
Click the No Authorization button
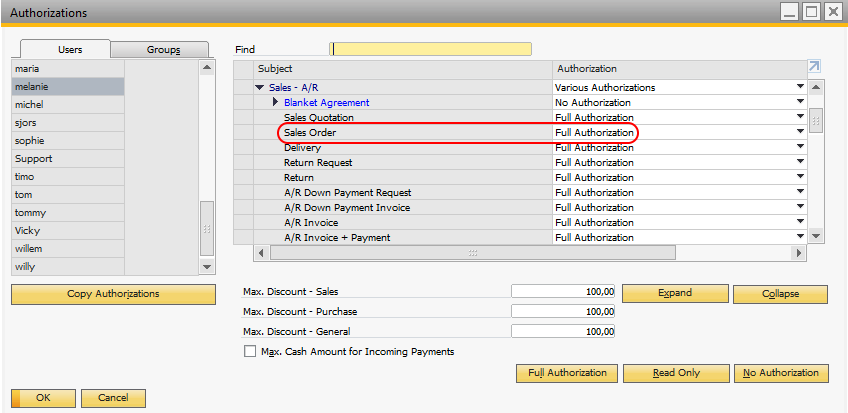pos(781,373)
